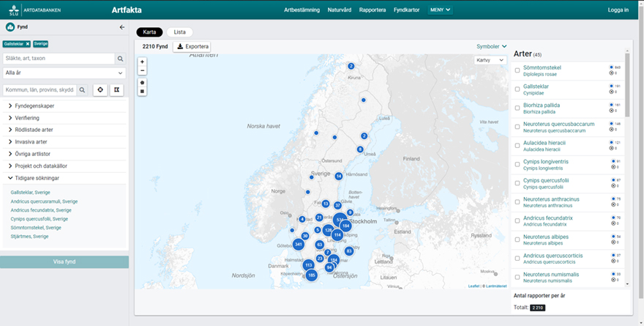
Task: Expand the Fyndegenskaper section
Action: [64, 106]
